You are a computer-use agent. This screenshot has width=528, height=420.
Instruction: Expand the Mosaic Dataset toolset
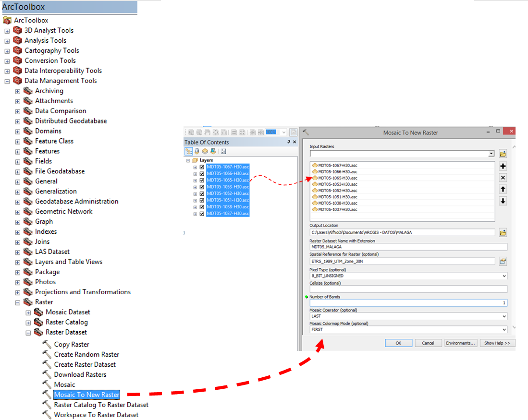coord(28,313)
